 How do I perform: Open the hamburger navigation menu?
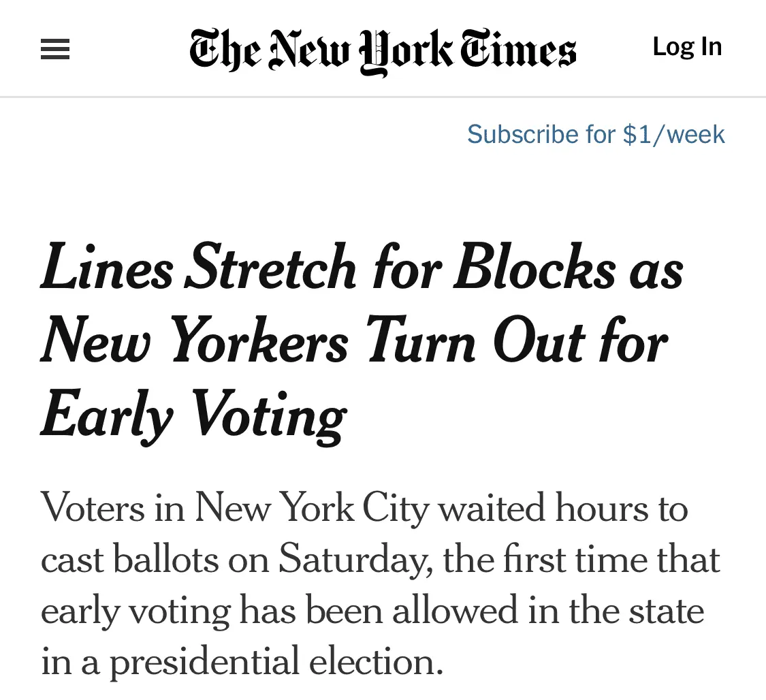click(55, 49)
